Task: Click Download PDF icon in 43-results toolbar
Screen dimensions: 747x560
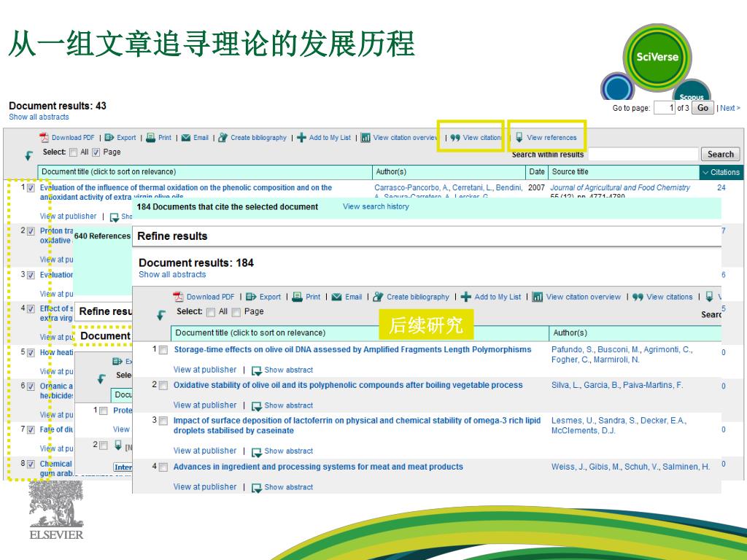Action: pos(44,138)
